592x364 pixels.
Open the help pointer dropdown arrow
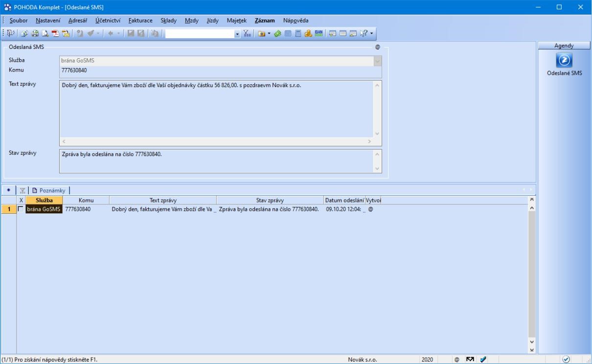pos(372,34)
